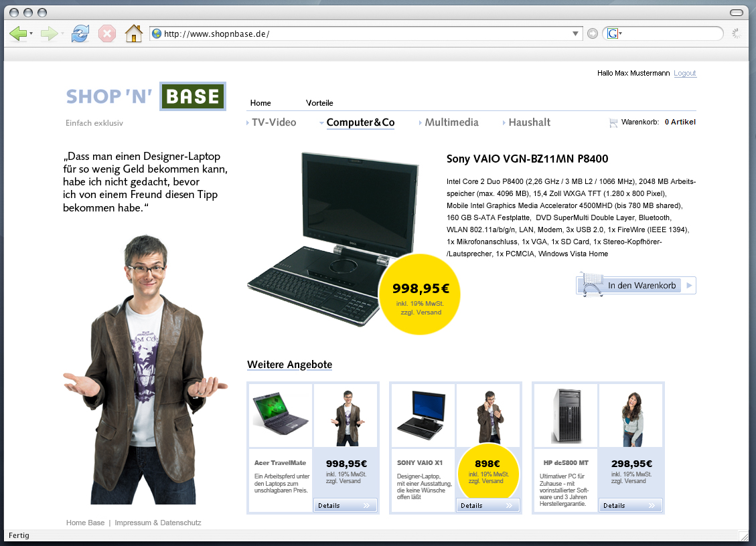
Task: Click the man on phone photo in VAIO X1 card
Action: click(x=488, y=416)
